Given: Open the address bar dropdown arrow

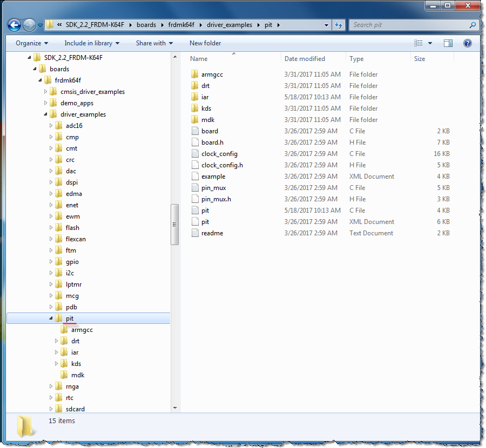Looking at the screenshot, I should pyautogui.click(x=327, y=24).
